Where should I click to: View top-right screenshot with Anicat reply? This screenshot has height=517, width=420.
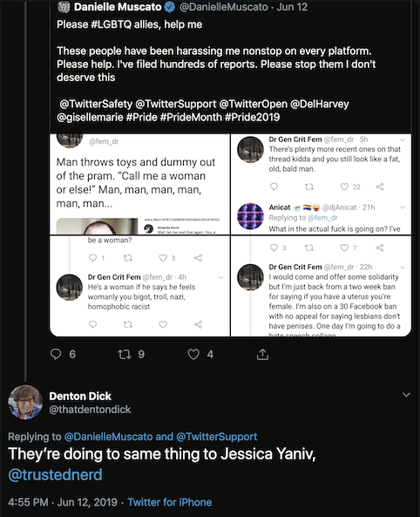(x=321, y=184)
